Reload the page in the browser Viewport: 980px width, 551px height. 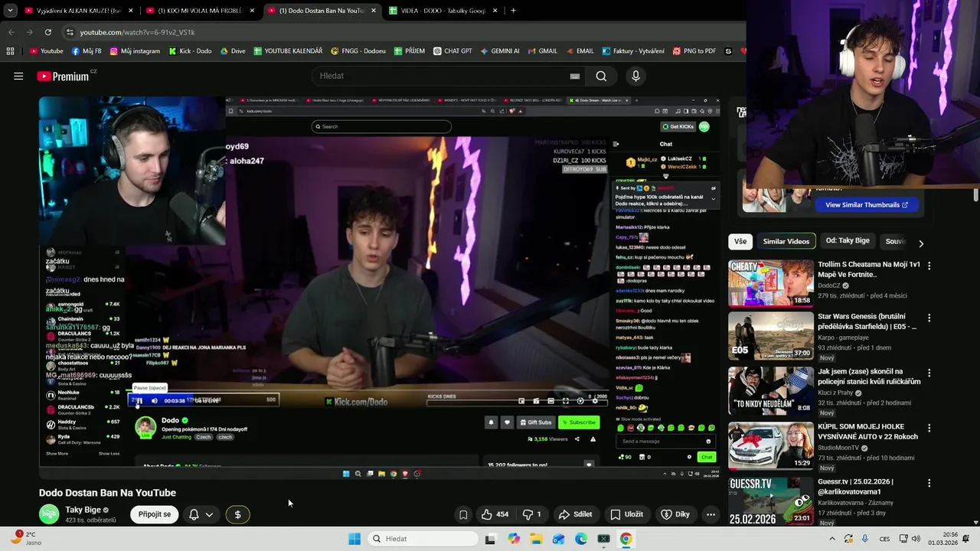48,32
